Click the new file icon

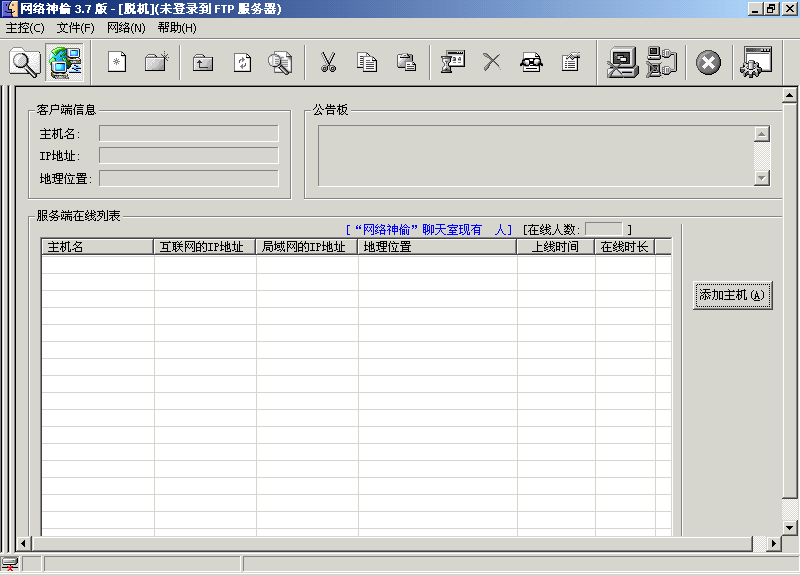pos(115,62)
